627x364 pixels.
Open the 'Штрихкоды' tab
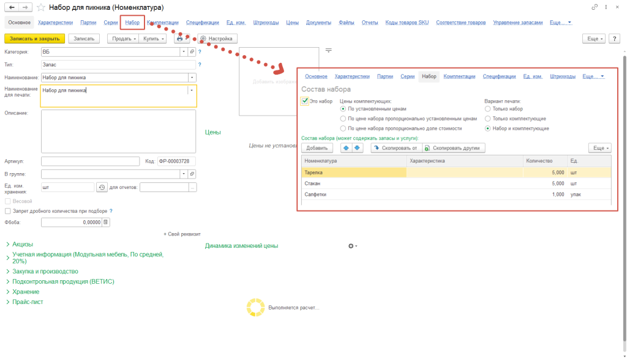tap(266, 23)
